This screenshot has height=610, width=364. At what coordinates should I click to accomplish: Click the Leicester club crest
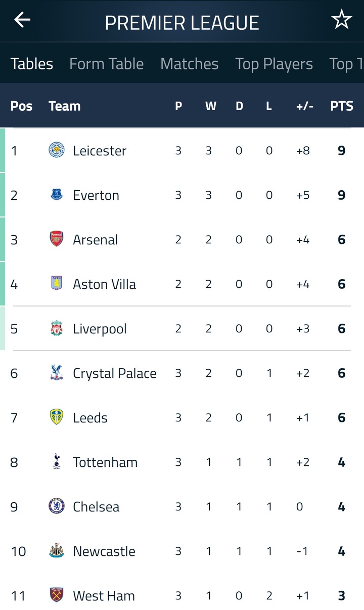(56, 150)
